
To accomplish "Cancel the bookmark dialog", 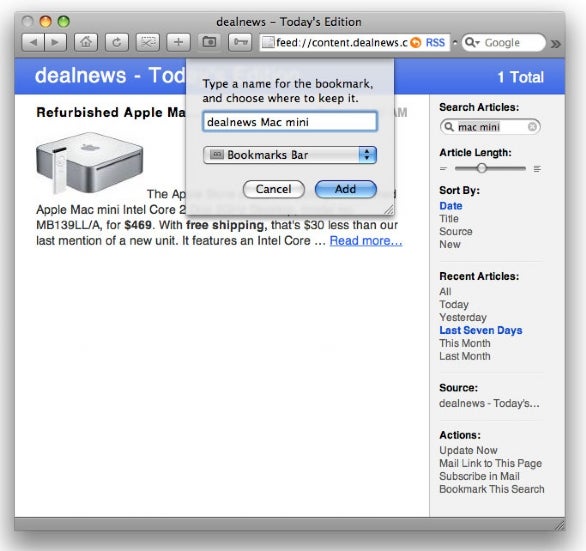I will click(x=274, y=189).
